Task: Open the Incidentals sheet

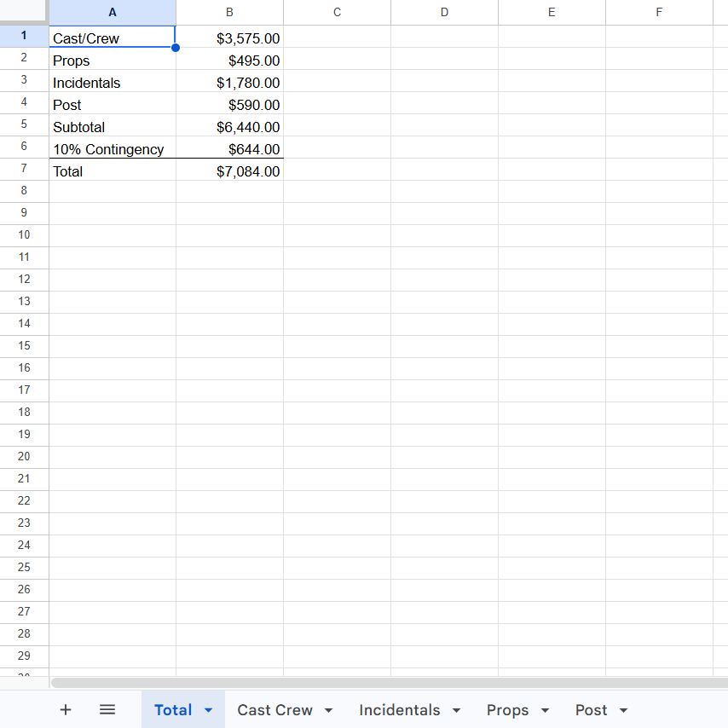Action: pos(401,709)
